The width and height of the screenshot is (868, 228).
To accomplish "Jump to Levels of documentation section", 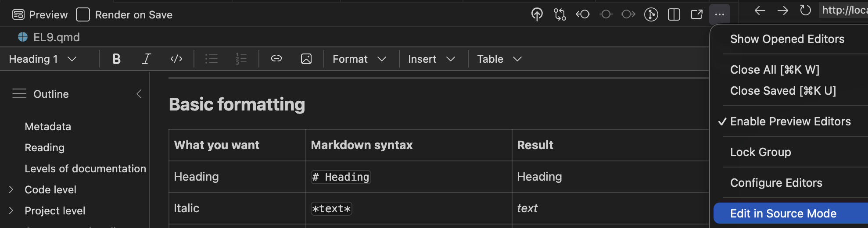I will [85, 169].
